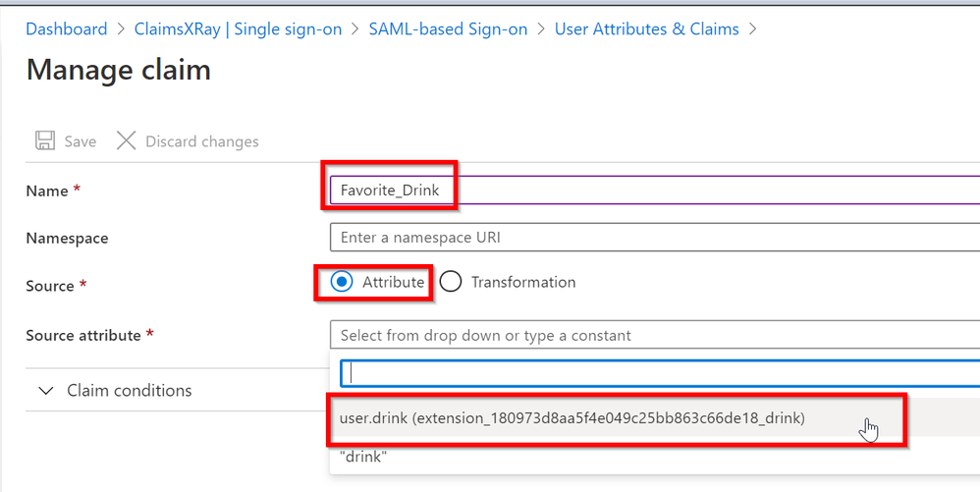Click the Discard changes X icon
Screen dimensions: 980x492
click(127, 140)
